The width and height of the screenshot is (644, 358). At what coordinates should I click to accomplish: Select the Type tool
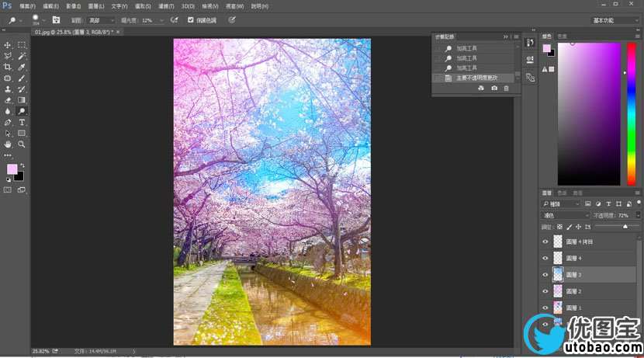pyautogui.click(x=22, y=122)
